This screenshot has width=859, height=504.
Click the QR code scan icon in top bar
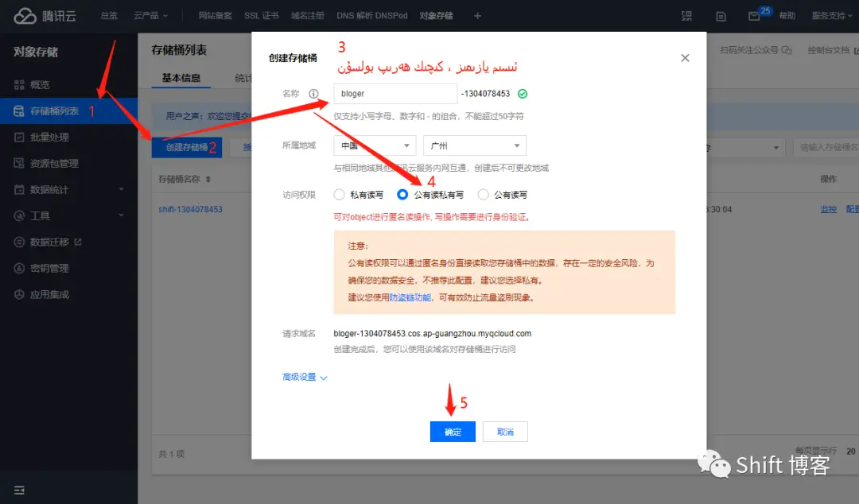tap(687, 15)
